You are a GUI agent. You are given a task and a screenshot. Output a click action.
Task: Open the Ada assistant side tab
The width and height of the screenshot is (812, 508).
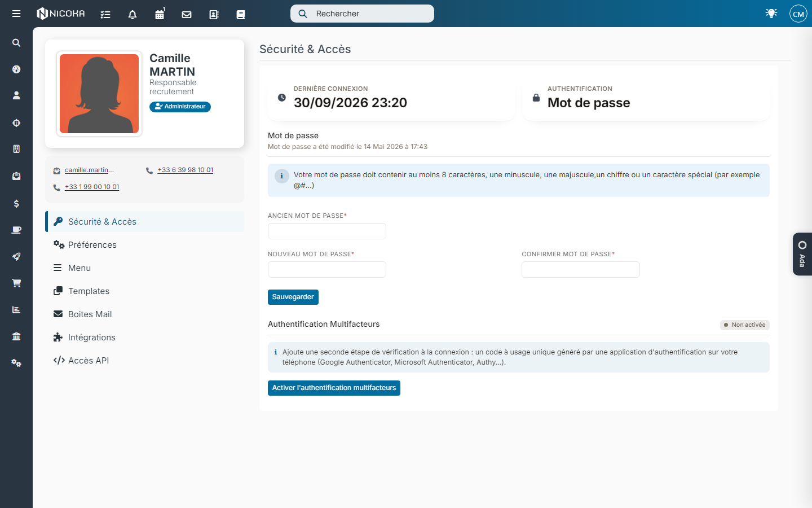(x=802, y=254)
